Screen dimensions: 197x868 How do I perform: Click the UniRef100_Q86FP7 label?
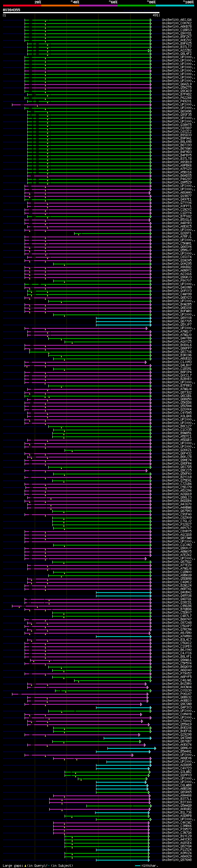[177, 348]
